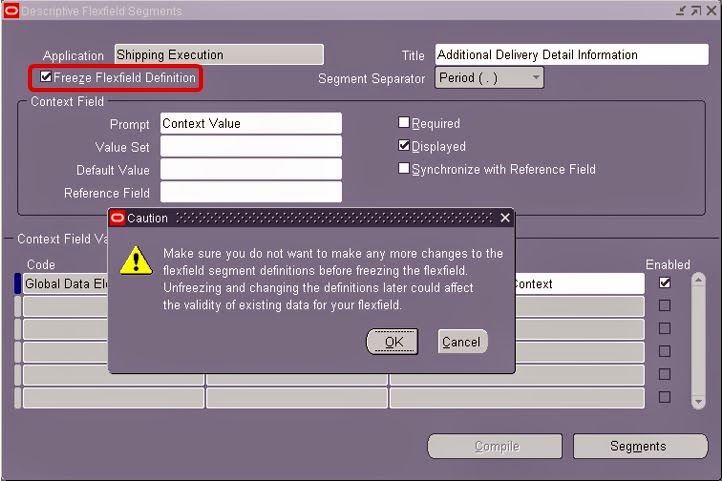The width and height of the screenshot is (722, 481).
Task: Click the Value Set field
Action: coord(251,146)
